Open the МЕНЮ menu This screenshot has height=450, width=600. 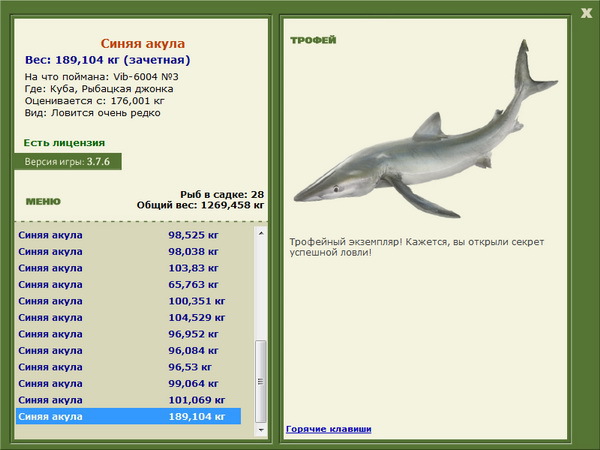43,202
